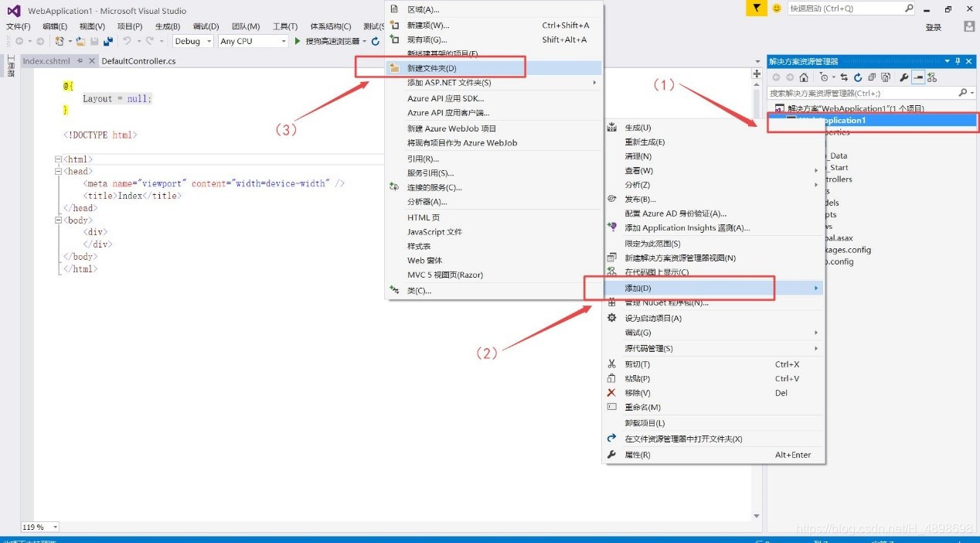The image size is (980, 543).
Task: Select 类(C)... in submenu
Action: [x=493, y=291]
